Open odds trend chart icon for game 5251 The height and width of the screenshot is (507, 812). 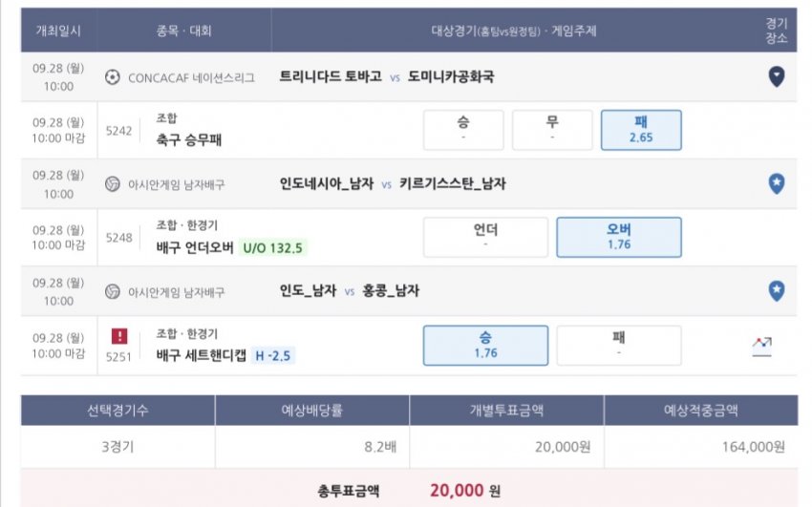[761, 346]
